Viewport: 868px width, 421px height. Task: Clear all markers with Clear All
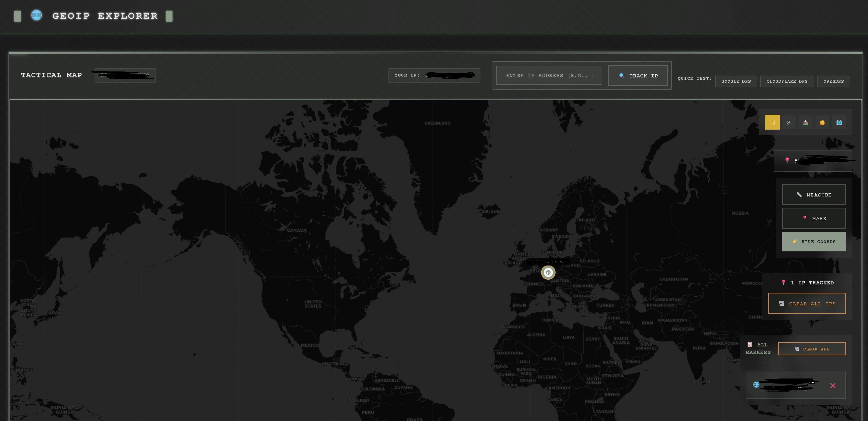tap(811, 349)
